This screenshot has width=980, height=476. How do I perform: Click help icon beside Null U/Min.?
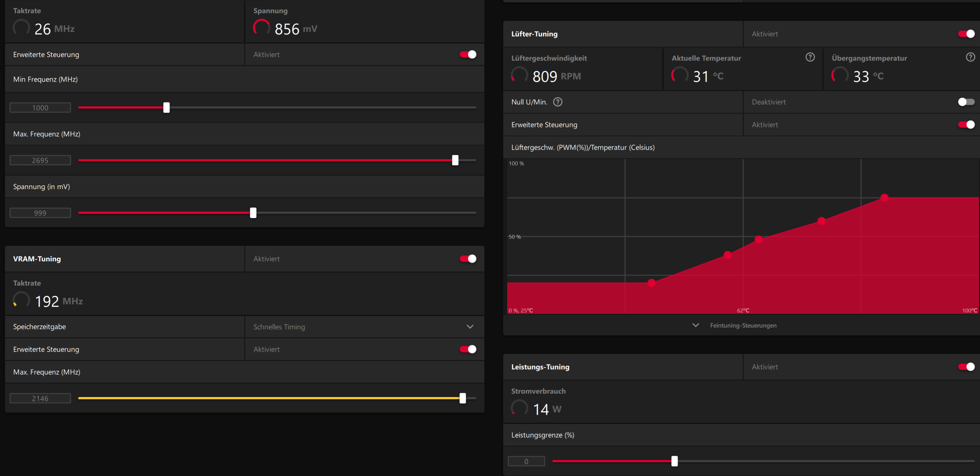[557, 102]
